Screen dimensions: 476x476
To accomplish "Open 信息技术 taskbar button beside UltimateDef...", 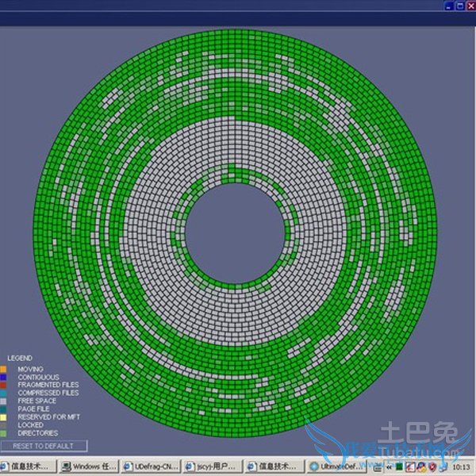I will (274, 466).
